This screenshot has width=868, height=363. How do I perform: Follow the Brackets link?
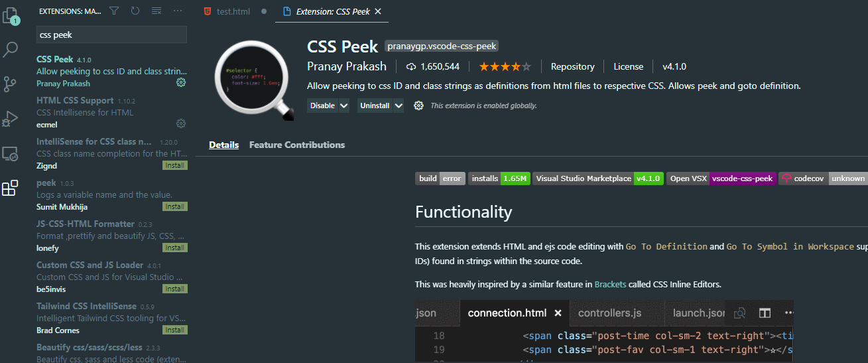click(x=610, y=284)
